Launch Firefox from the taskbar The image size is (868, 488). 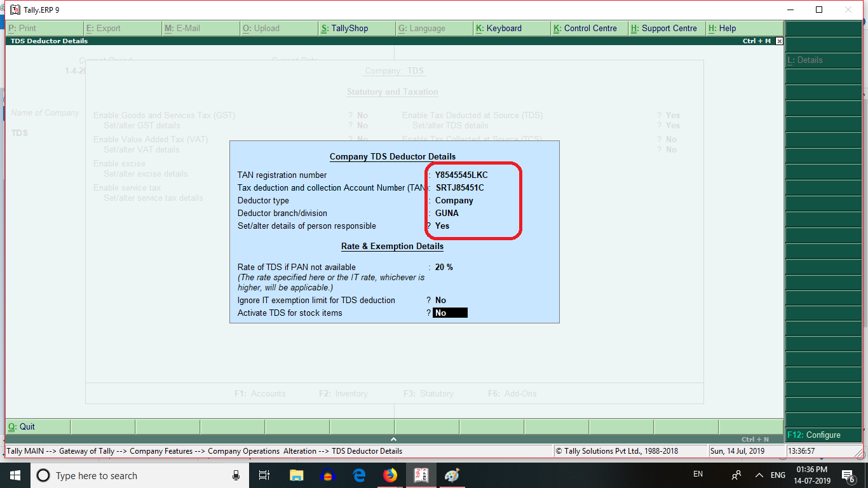[x=390, y=475]
